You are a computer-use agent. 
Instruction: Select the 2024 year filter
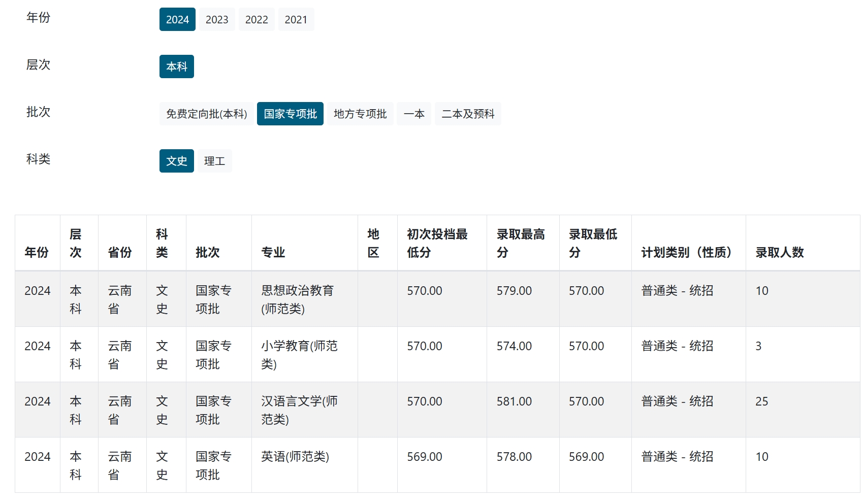coord(177,19)
